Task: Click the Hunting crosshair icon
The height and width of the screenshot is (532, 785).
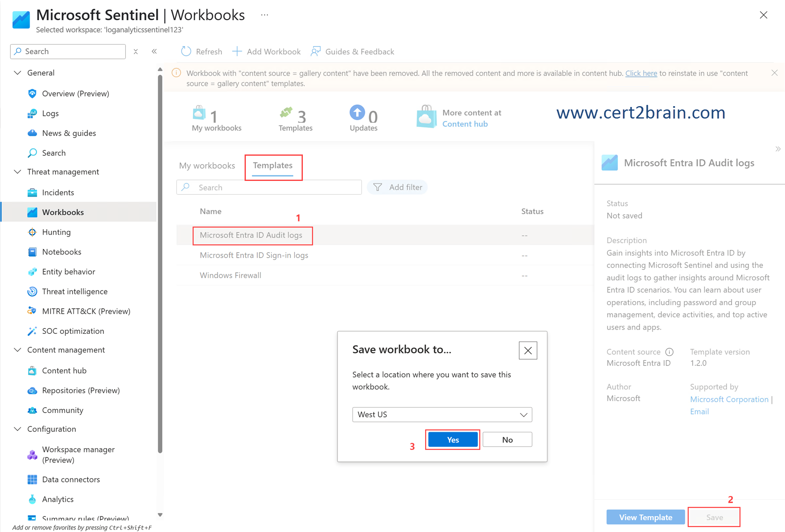Action: click(32, 232)
